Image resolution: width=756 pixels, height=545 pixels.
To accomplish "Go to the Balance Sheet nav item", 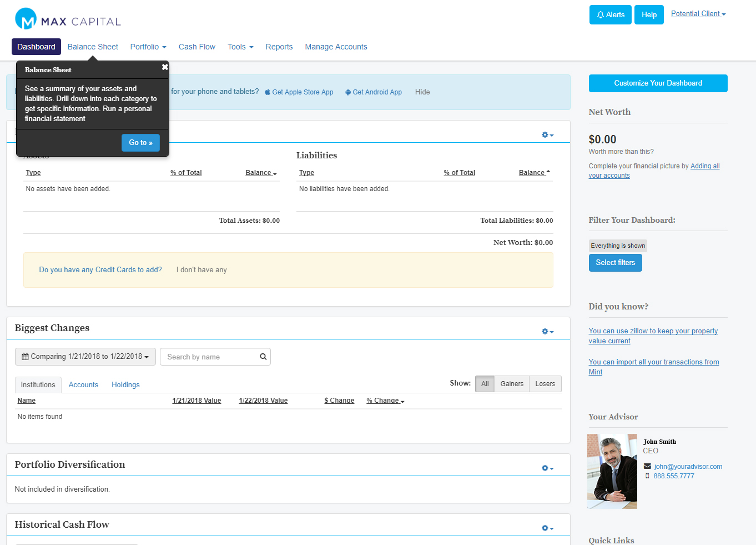I will pyautogui.click(x=93, y=47).
